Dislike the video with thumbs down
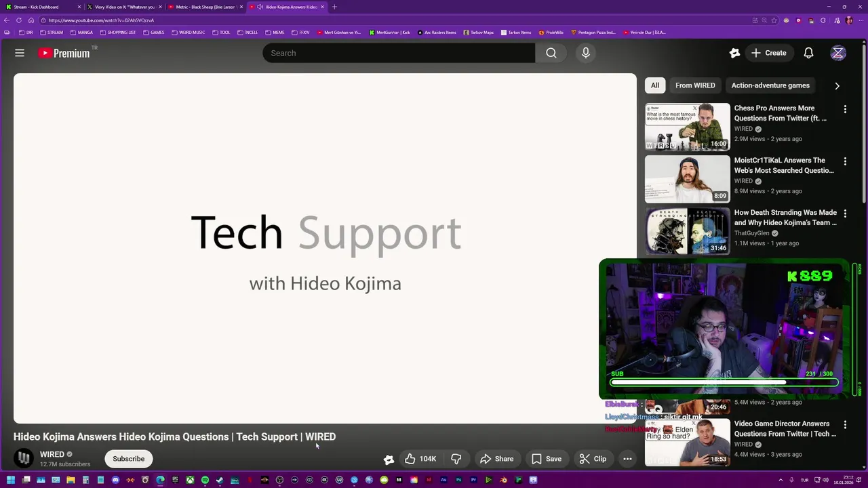Image resolution: width=868 pixels, height=488 pixels. (456, 459)
